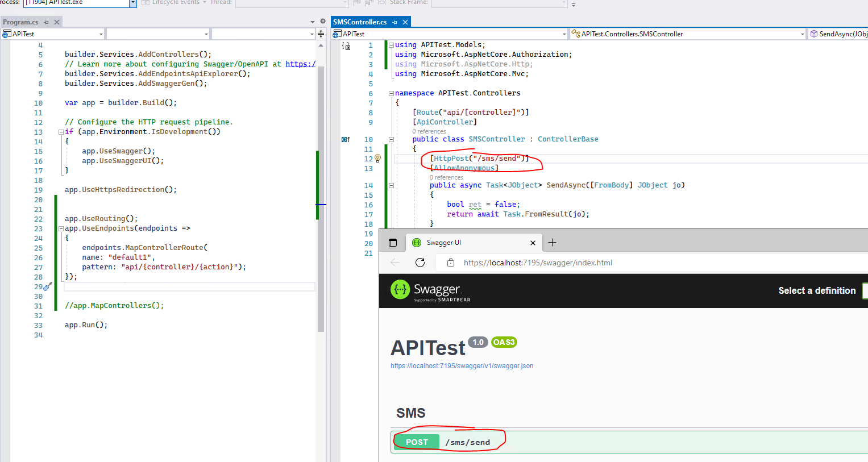Expand the POST /sms/send operation
Screen dimensions: 868x462
[629, 442]
